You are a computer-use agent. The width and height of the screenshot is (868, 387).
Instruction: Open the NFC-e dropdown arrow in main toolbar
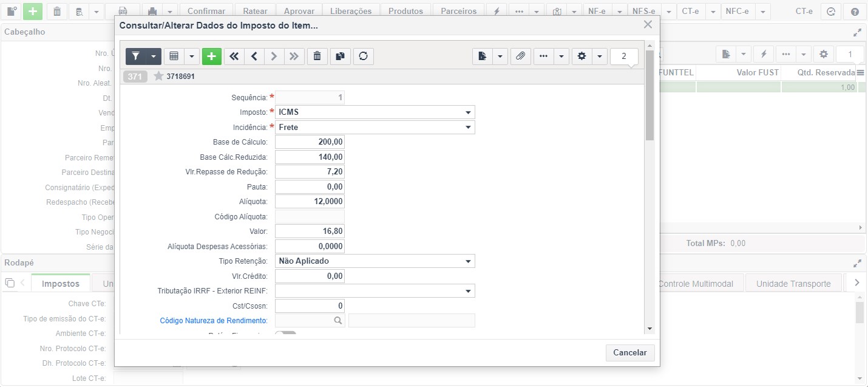coord(763,11)
